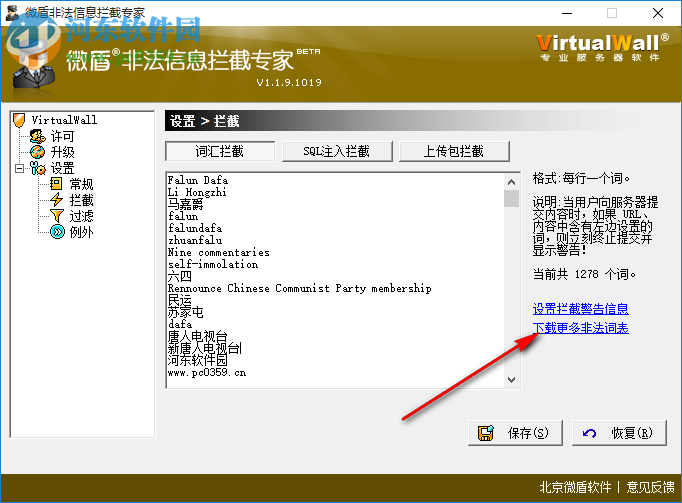This screenshot has height=503, width=682.
Task: Close the 微盾非法信息拦截专家 window
Action: click(658, 13)
